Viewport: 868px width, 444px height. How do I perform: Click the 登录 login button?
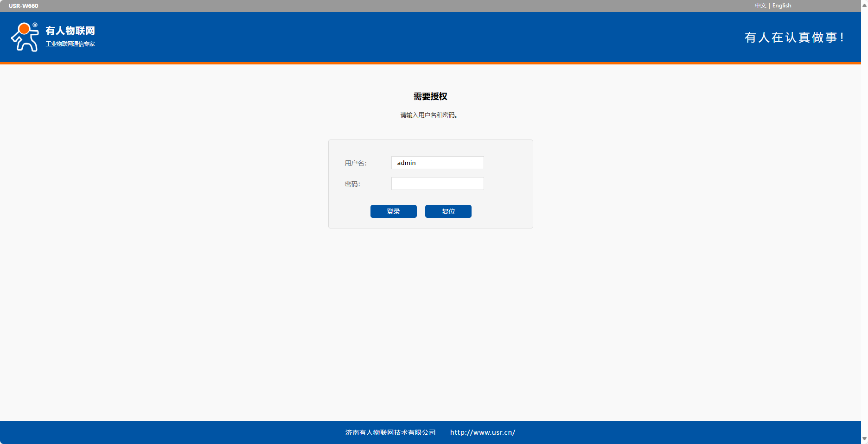pos(393,211)
